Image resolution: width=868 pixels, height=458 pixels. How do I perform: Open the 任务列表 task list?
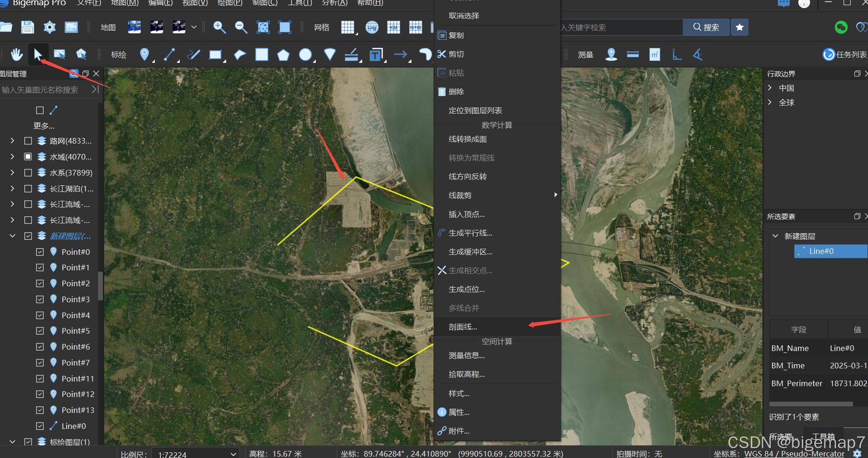pyautogui.click(x=845, y=54)
